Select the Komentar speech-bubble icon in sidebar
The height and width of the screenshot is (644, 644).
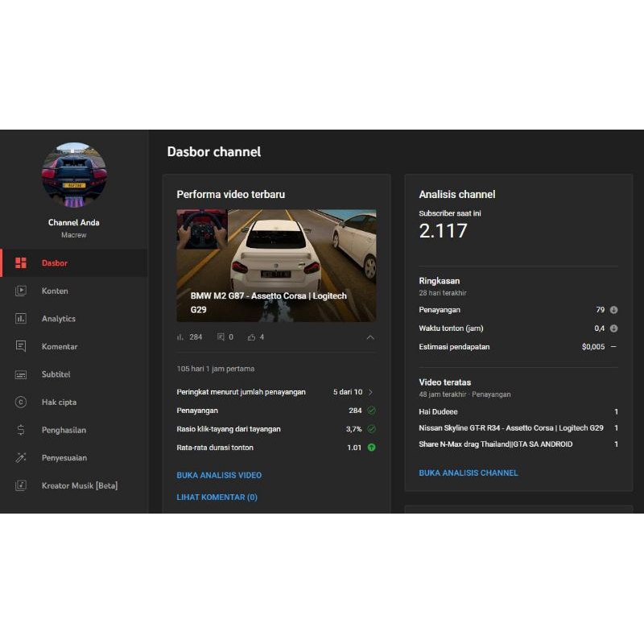(23, 346)
